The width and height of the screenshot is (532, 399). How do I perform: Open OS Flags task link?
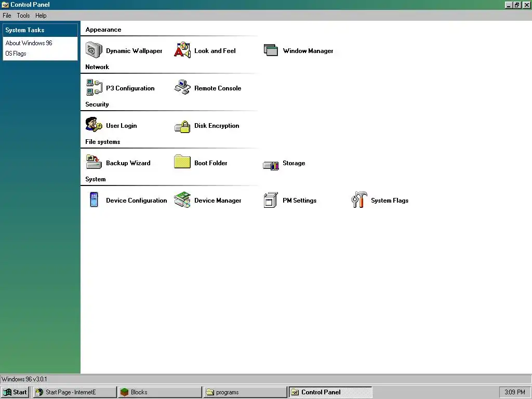coord(16,54)
